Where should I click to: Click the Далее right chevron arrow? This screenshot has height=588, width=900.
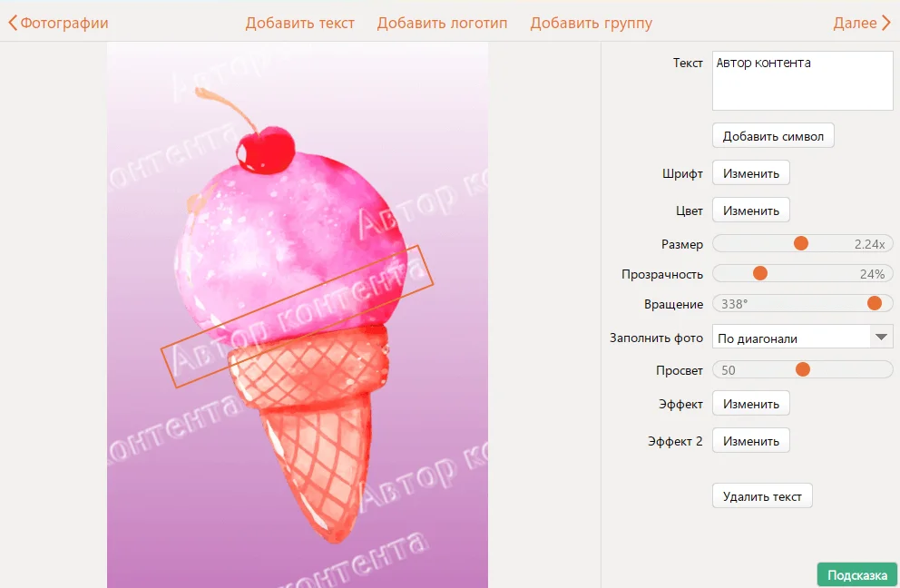pyautogui.click(x=885, y=23)
